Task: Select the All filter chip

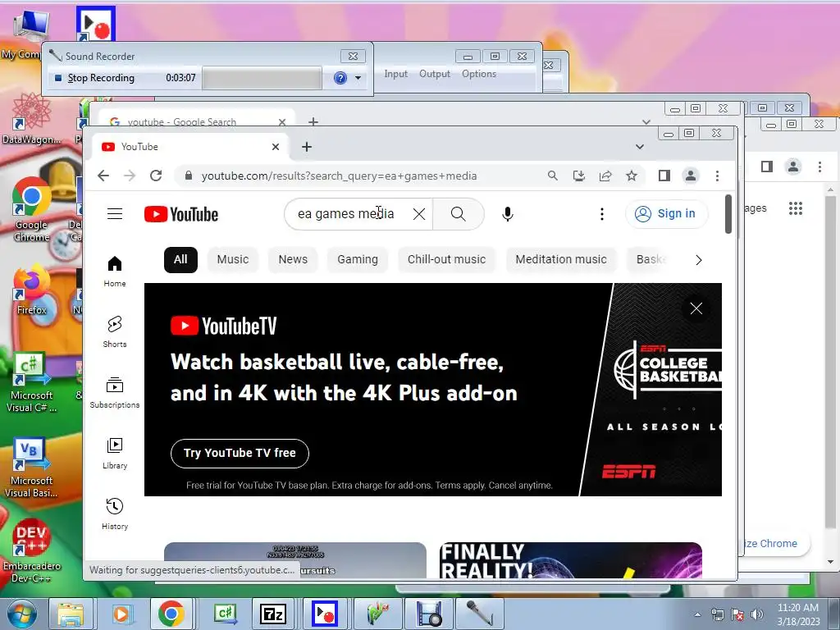Action: (x=180, y=260)
